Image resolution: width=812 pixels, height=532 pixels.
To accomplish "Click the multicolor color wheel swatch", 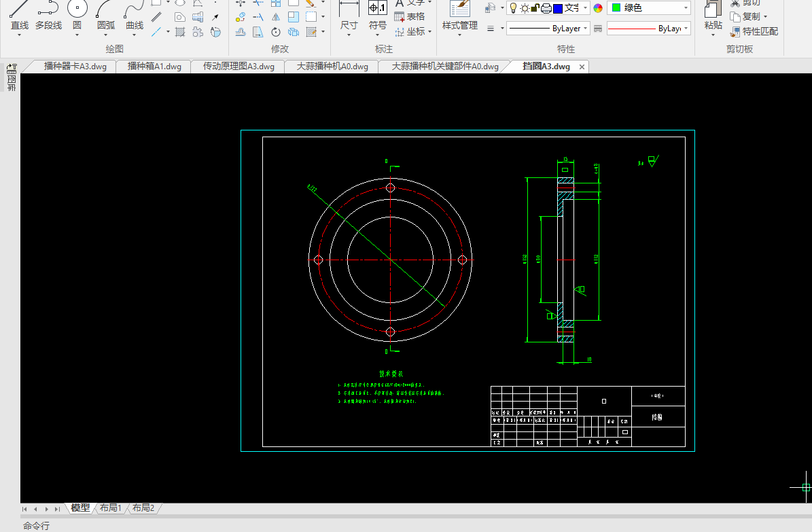I will click(x=598, y=8).
